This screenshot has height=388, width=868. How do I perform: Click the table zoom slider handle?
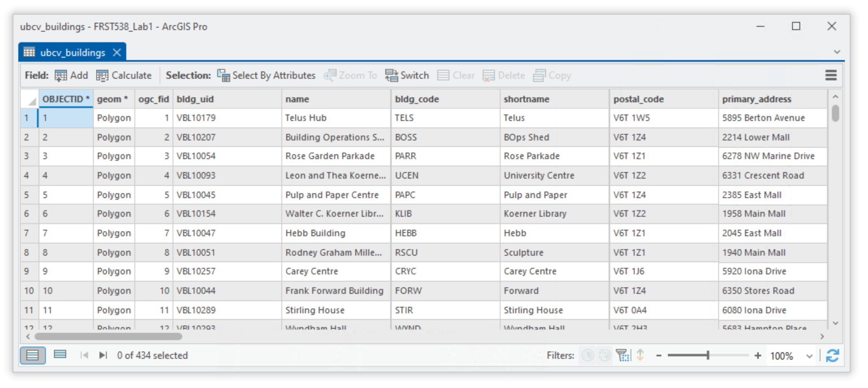(708, 356)
